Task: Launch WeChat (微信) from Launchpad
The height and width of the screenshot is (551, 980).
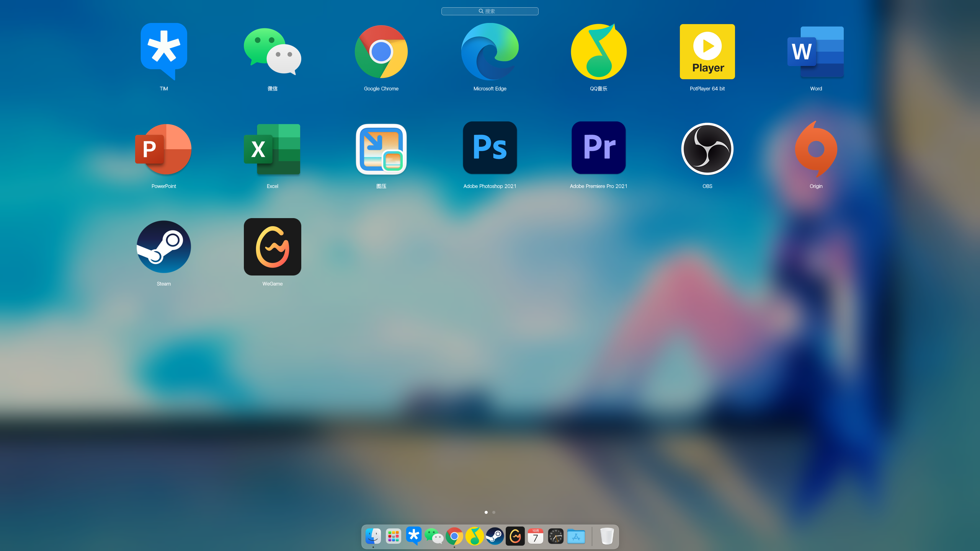Action: [x=273, y=52]
